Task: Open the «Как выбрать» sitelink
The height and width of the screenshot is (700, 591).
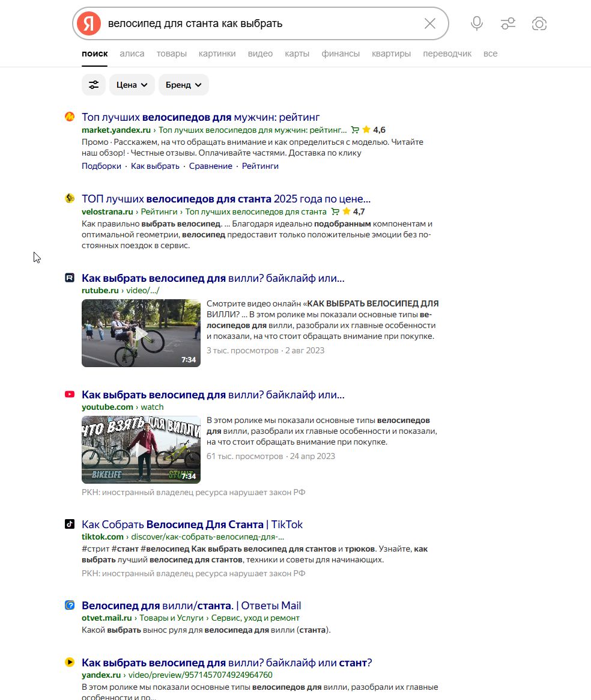Action: pos(155,166)
